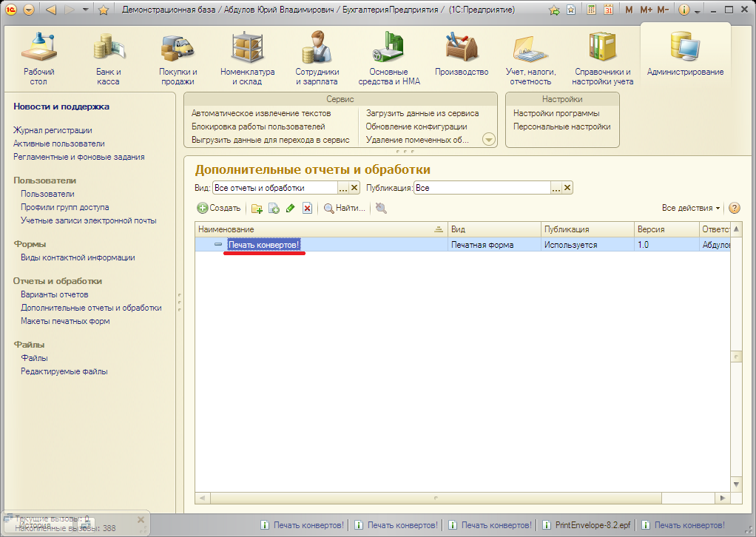
Task: Open the Покупки и продажи section
Action: tap(178, 58)
